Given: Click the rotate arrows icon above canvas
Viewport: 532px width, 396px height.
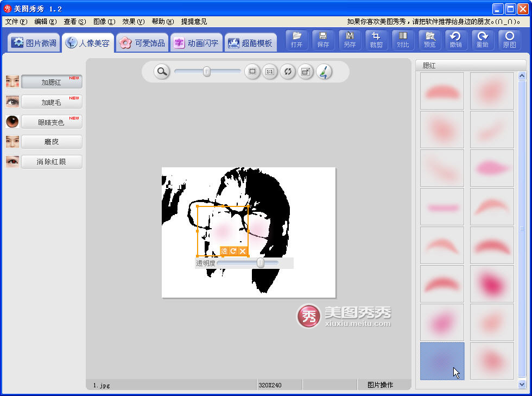Looking at the screenshot, I should (x=288, y=72).
